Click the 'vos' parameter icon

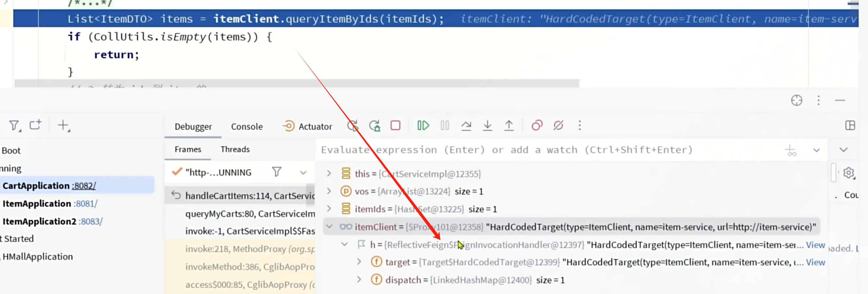(x=346, y=191)
